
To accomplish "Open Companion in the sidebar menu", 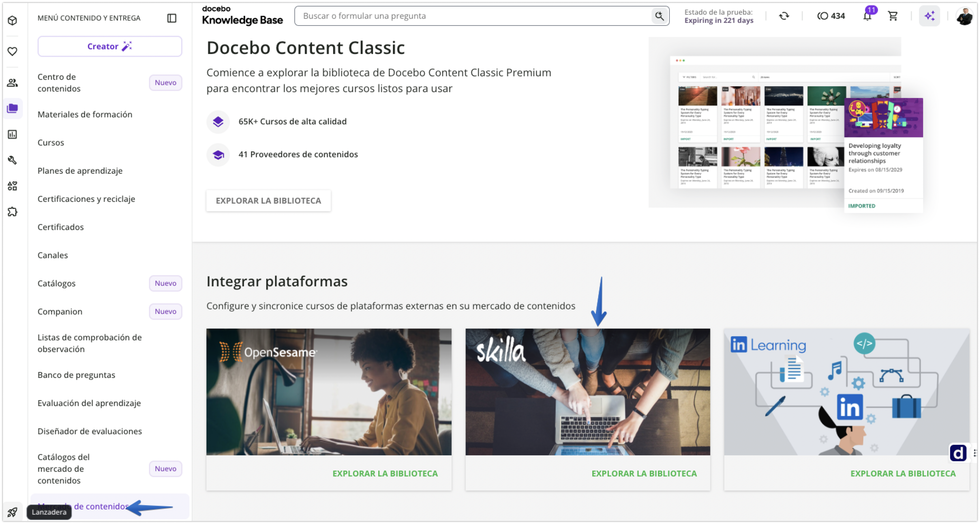I will pyautogui.click(x=60, y=312).
